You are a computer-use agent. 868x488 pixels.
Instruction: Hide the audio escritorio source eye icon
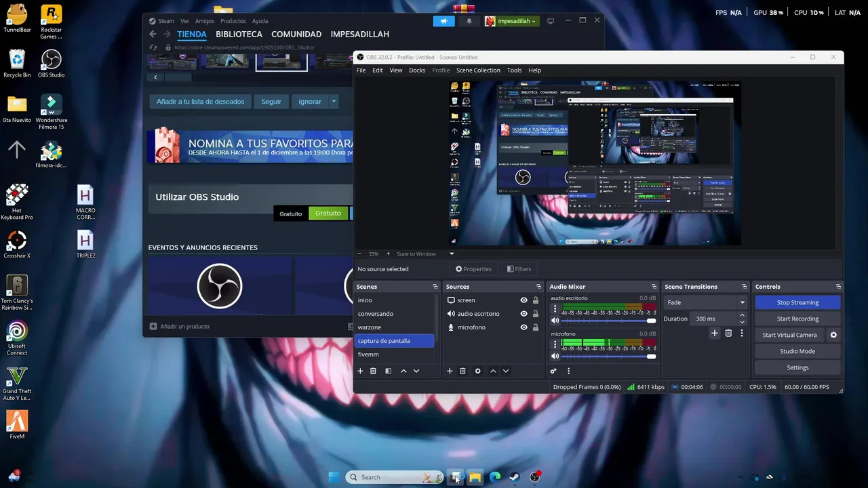point(524,314)
